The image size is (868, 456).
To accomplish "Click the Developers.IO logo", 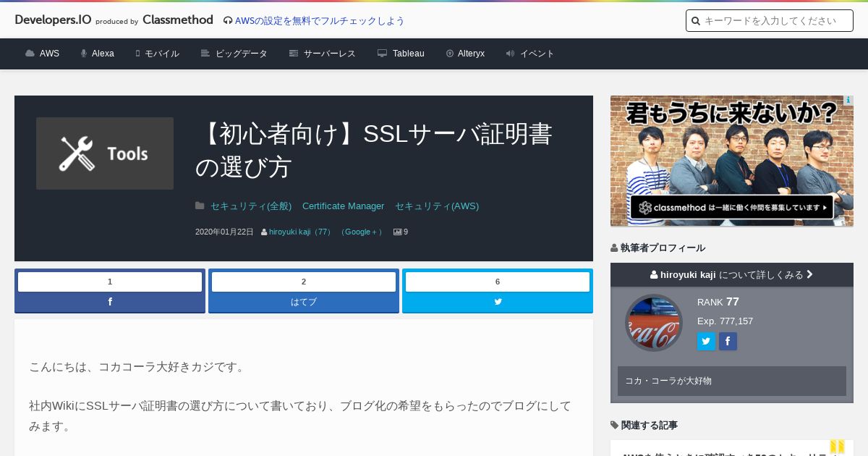I will (x=53, y=20).
